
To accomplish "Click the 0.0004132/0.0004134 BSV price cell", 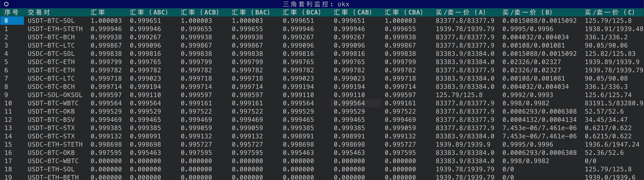I will click(539, 120).
